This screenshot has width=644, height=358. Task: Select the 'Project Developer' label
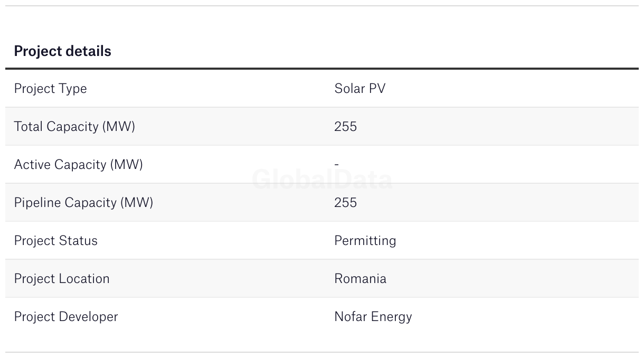(66, 317)
